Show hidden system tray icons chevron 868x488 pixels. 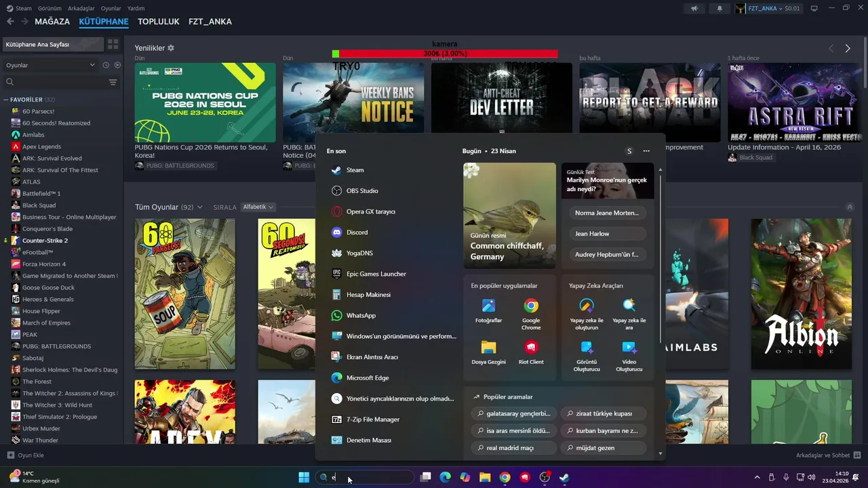pyautogui.click(x=757, y=477)
